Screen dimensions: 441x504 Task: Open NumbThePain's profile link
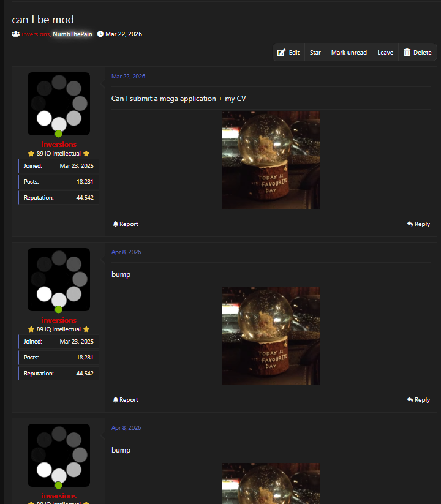click(x=72, y=34)
